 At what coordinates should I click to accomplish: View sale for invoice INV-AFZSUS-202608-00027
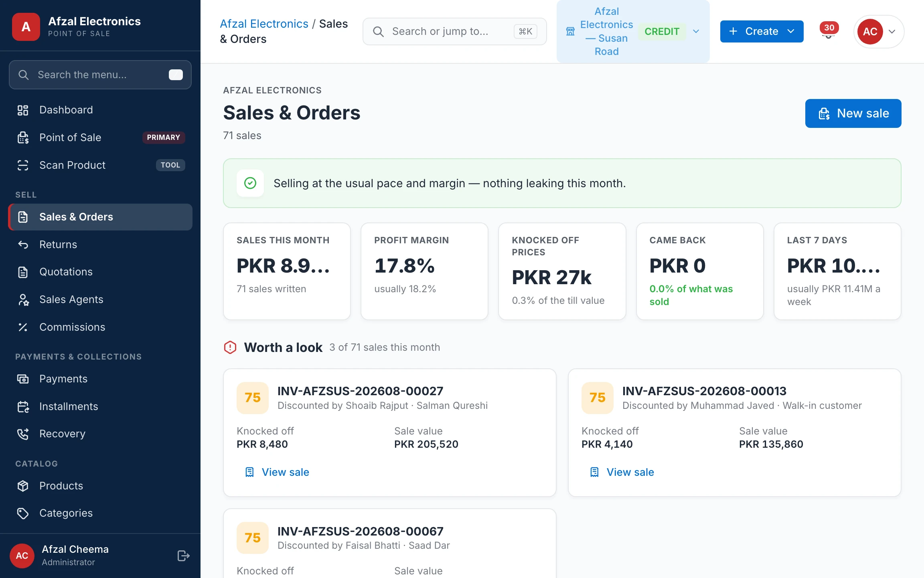(277, 472)
